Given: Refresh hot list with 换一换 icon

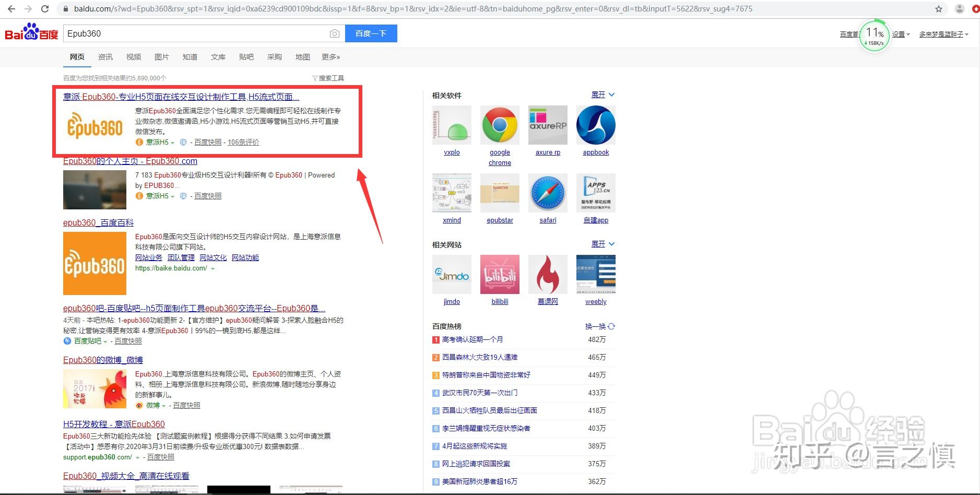Looking at the screenshot, I should pyautogui.click(x=611, y=326).
